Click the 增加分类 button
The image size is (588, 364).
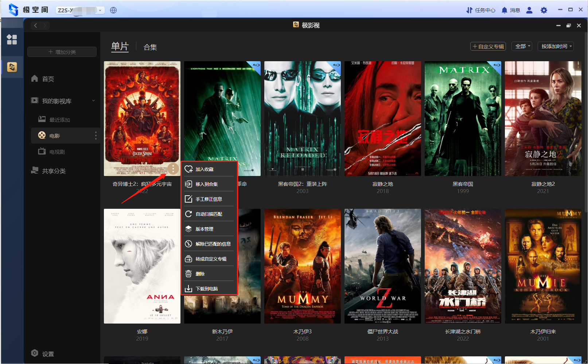tap(62, 52)
